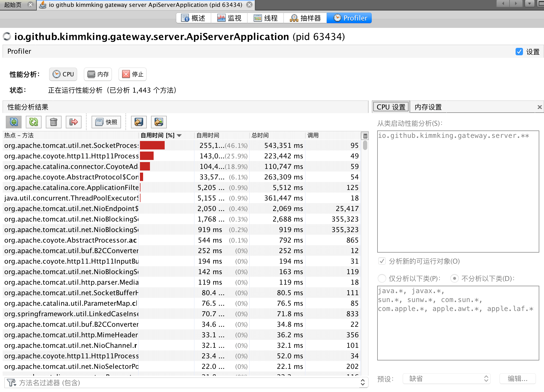Click the green refresh results icon
Image resolution: width=544 pixels, height=392 pixels.
pyautogui.click(x=34, y=122)
